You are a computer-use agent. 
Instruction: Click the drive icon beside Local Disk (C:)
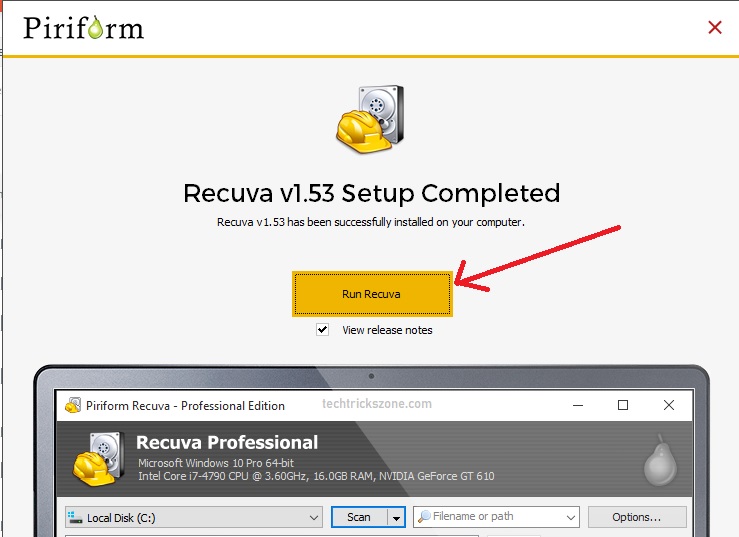click(x=75, y=518)
